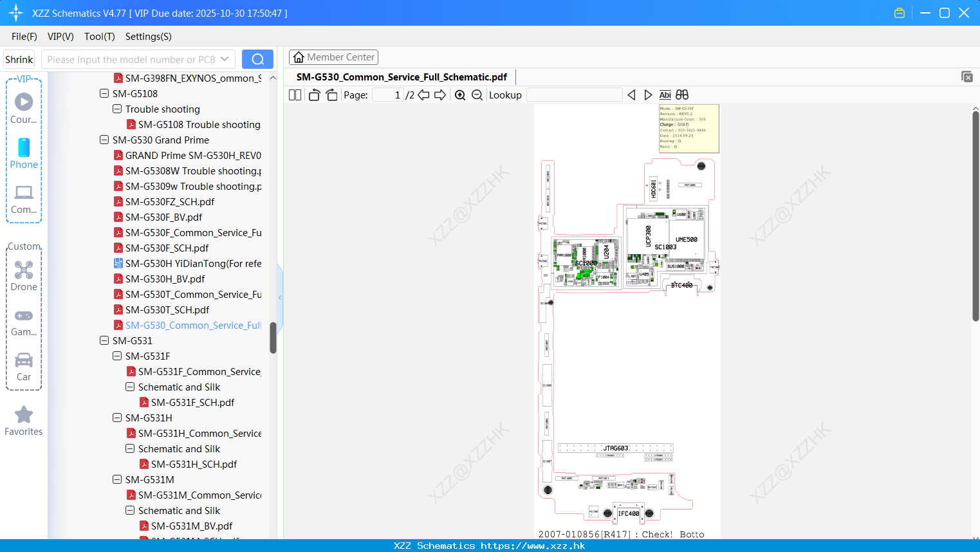Open SM-G5308W Trouble shooting PDF
Screen dimensions: 980x552
pos(187,170)
